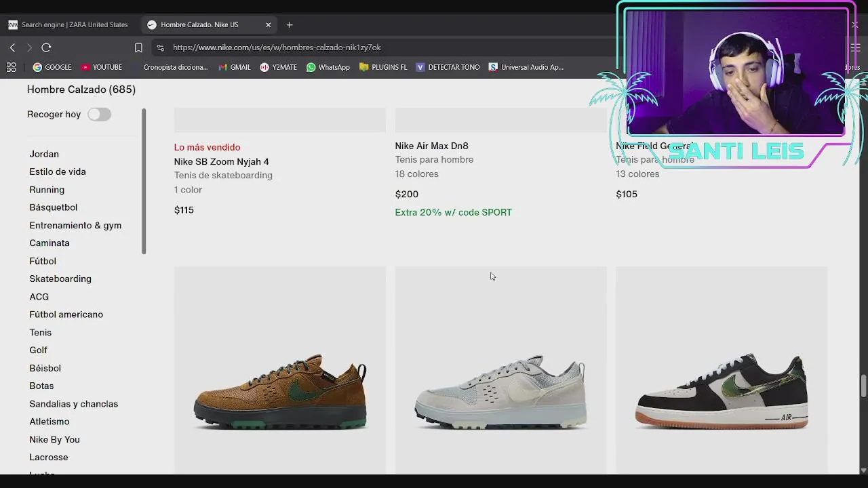Switch to the ZARA United States tab

point(68,24)
